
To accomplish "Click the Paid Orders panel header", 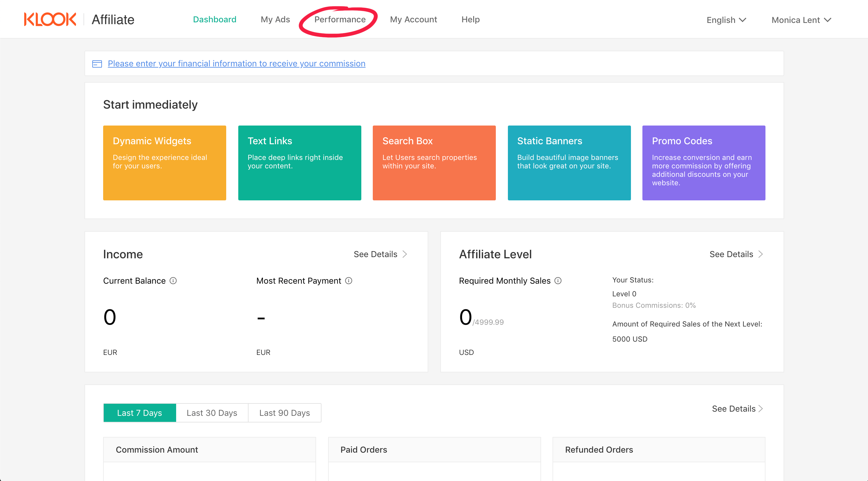I will tap(434, 450).
